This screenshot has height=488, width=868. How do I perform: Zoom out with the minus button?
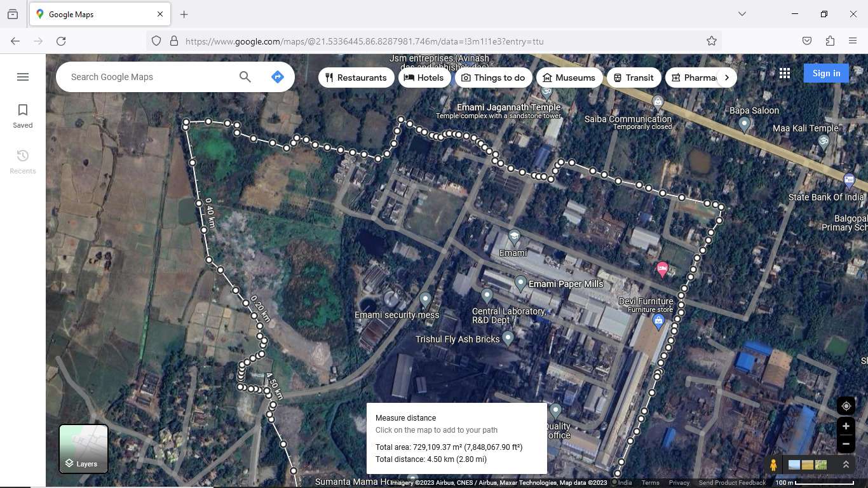pyautogui.click(x=846, y=444)
